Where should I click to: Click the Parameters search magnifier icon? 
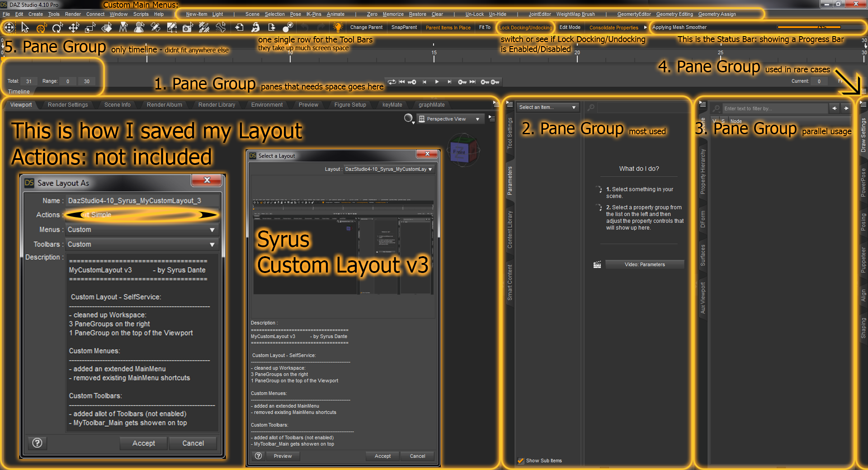tap(590, 108)
